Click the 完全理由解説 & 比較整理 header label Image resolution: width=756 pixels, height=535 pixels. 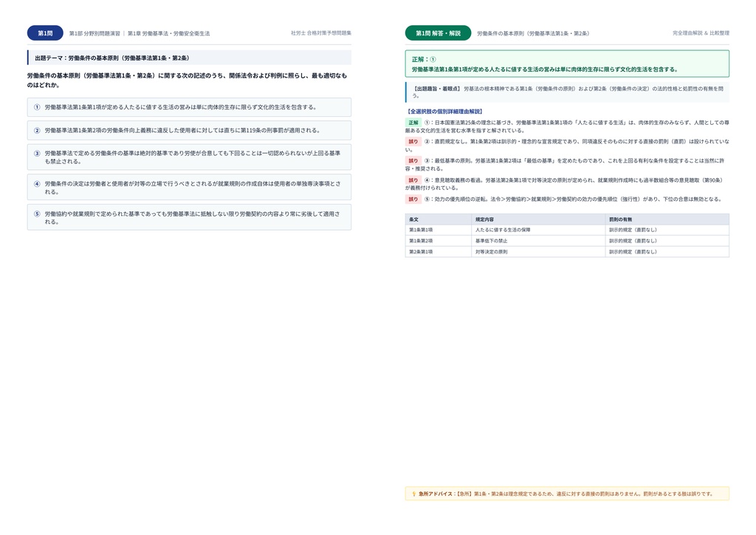(701, 33)
